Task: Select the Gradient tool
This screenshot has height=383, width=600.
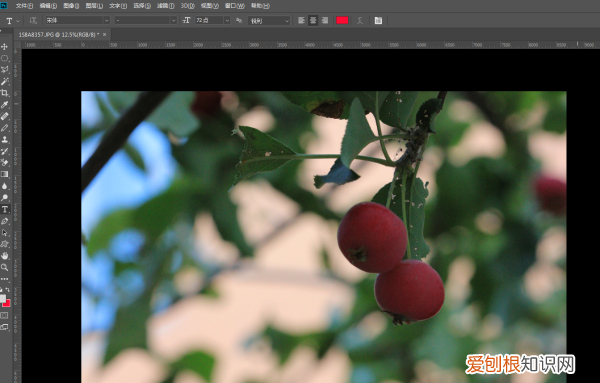Action: 5,174
